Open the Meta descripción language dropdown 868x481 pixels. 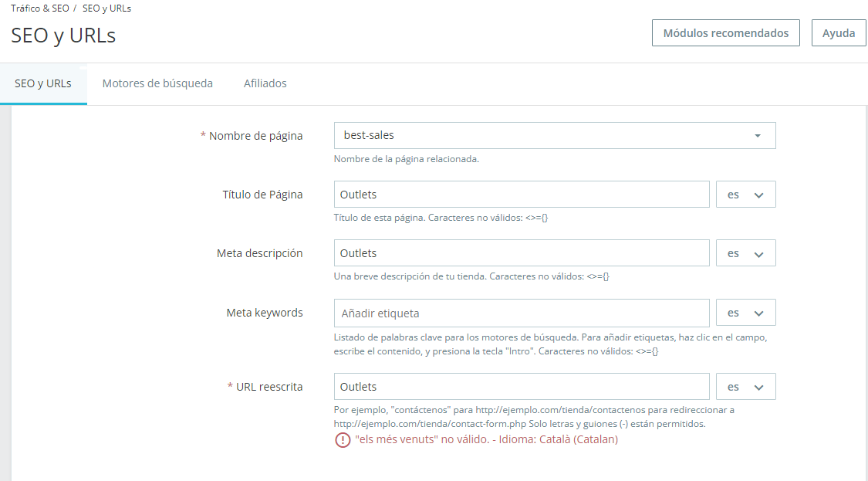click(745, 253)
